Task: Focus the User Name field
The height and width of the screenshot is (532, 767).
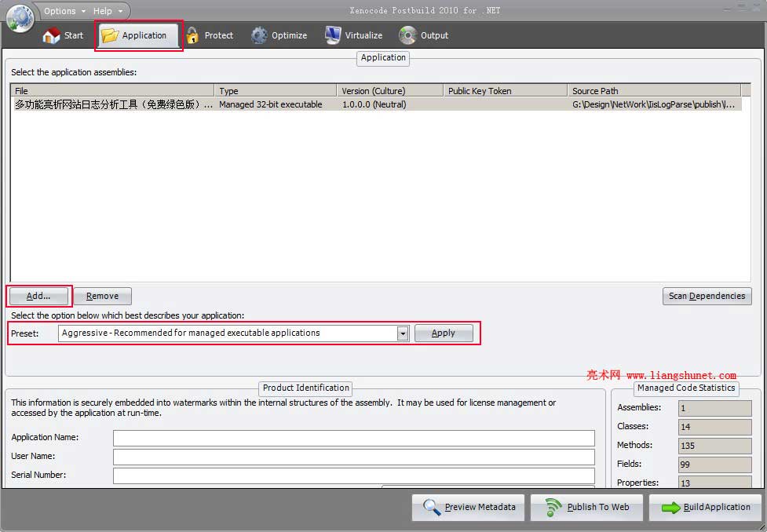Action: [x=353, y=457]
